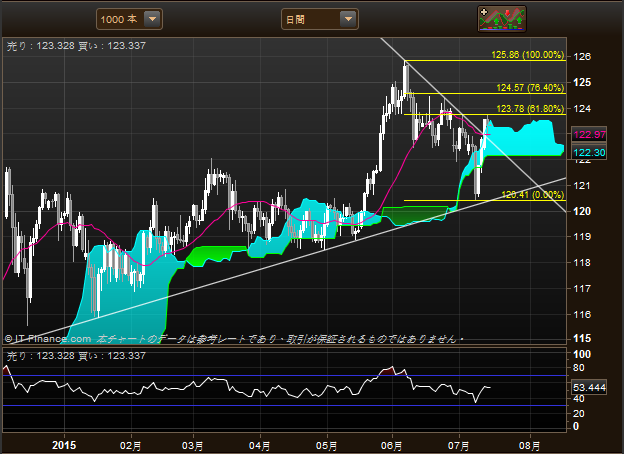Screen dimensions: 624x454
Task: Click the 05月 label on time axis
Action: pyautogui.click(x=326, y=446)
